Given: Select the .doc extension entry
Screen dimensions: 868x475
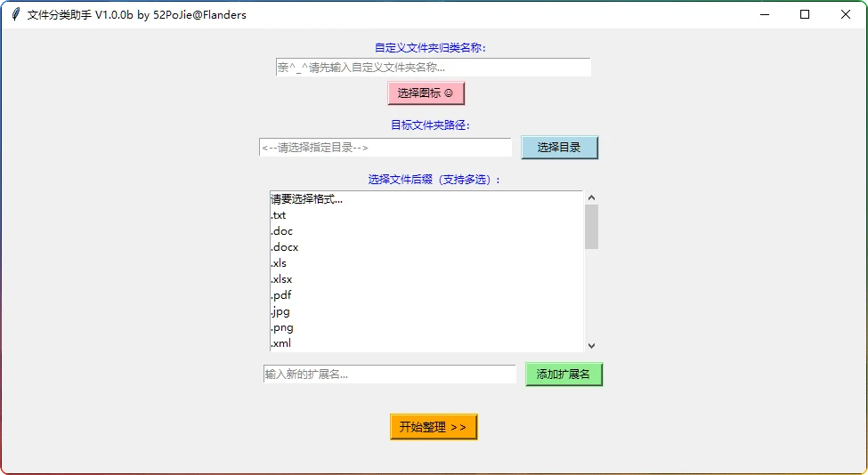Looking at the screenshot, I should [x=426, y=231].
